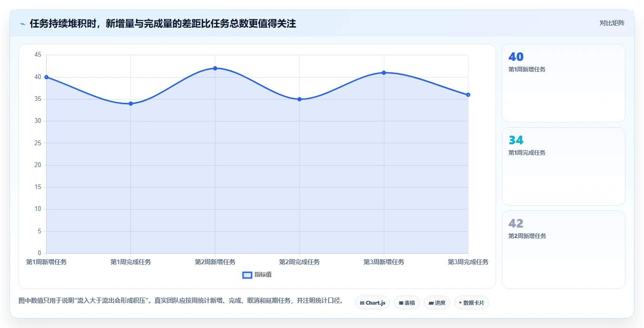Image resolution: width=644 pixels, height=328 pixels.
Task: Click the 第1周完成任务 data card caption
Action: coord(527,153)
